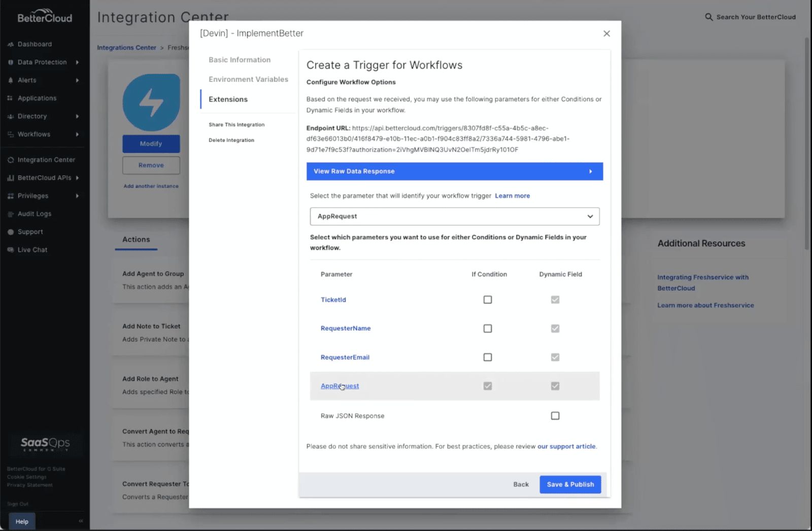
Task: Click the search magnifier icon
Action: coord(709,17)
